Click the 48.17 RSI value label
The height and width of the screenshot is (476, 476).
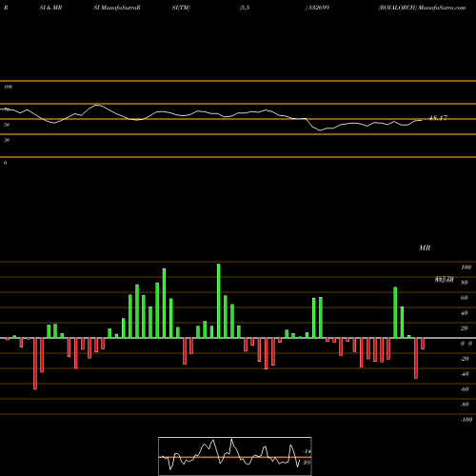click(438, 118)
